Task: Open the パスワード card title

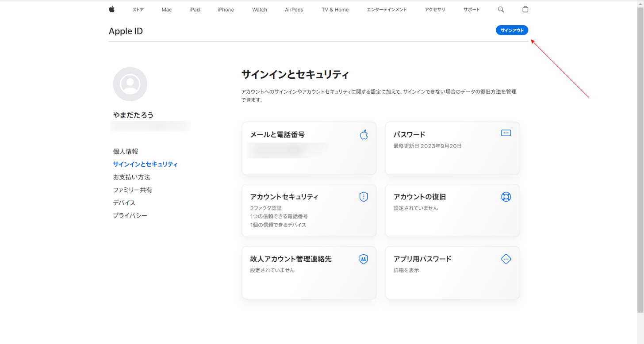Action: click(x=410, y=134)
